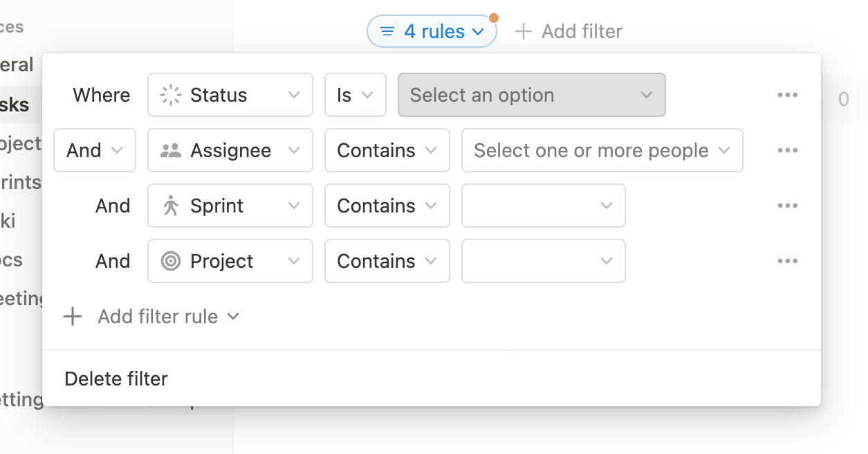Open 'Select one or more people' picker

pyautogui.click(x=602, y=151)
